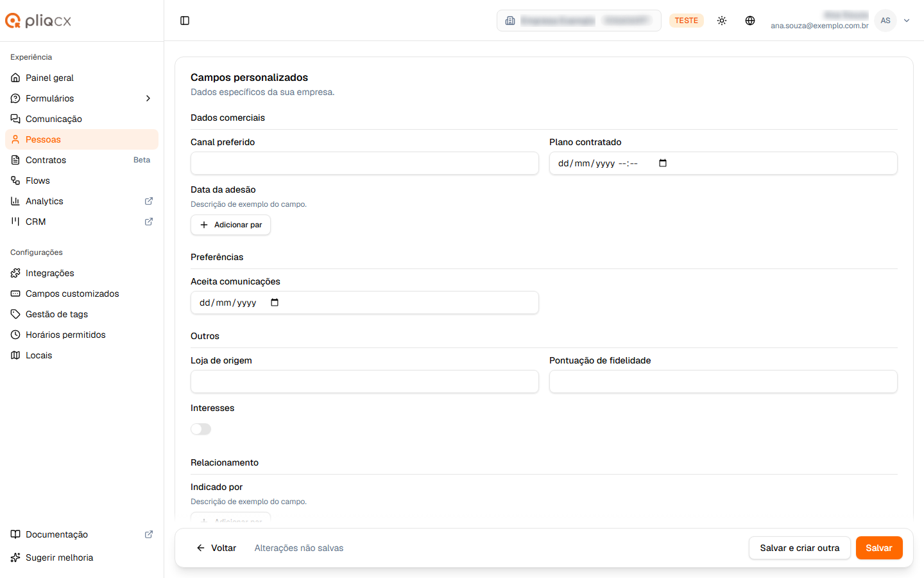
Task: Click the Painel geral home icon
Action: [x=15, y=78]
